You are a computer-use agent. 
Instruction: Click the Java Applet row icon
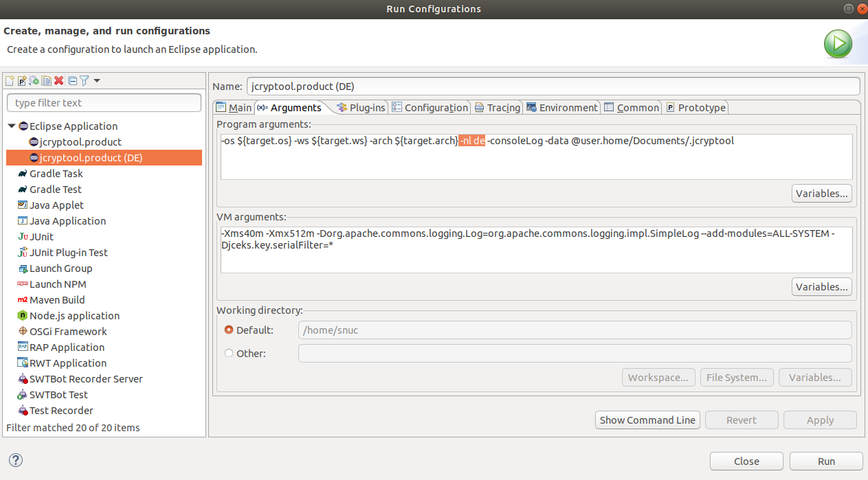tap(23, 205)
